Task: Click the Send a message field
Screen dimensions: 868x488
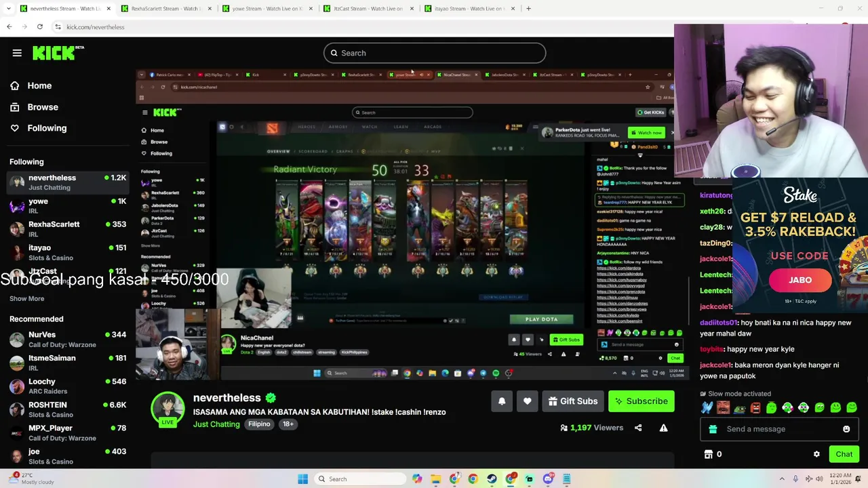Action: [780, 429]
